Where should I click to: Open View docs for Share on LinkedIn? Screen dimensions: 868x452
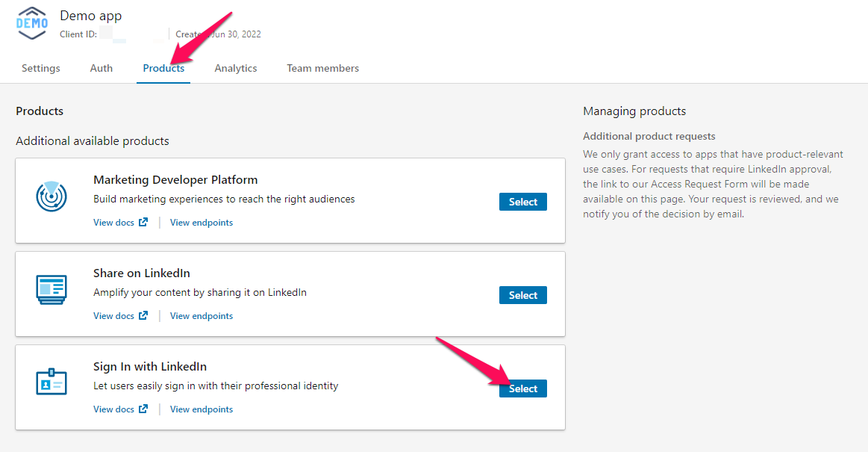point(113,315)
